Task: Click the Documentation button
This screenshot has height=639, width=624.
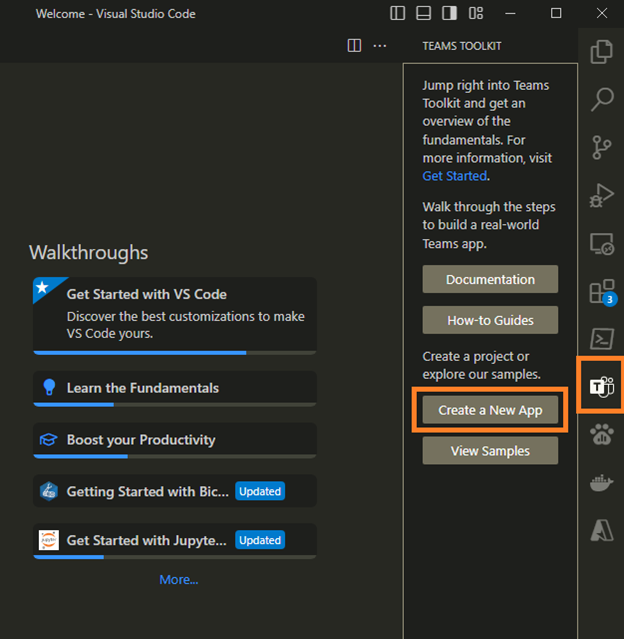Action: tap(490, 279)
